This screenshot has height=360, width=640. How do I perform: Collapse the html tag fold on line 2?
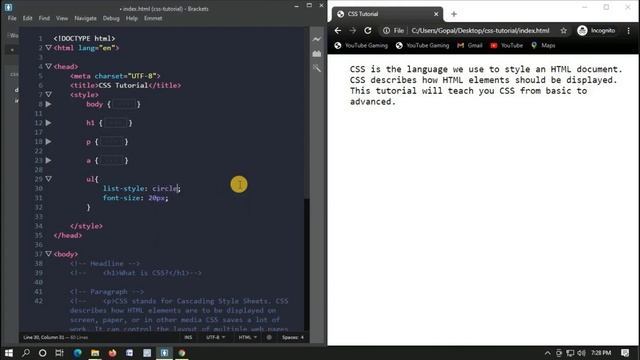click(49, 48)
